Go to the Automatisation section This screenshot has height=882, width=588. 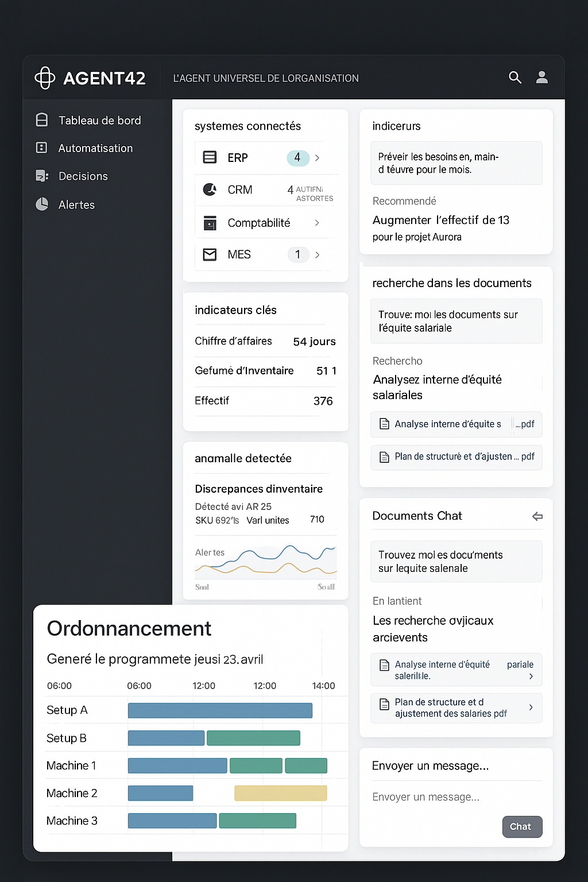click(95, 148)
